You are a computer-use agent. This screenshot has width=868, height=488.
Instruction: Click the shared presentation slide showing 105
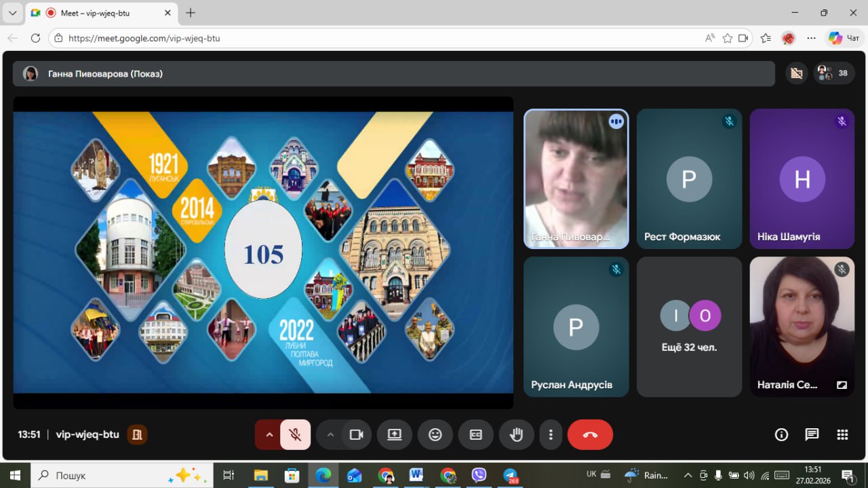pos(263,252)
